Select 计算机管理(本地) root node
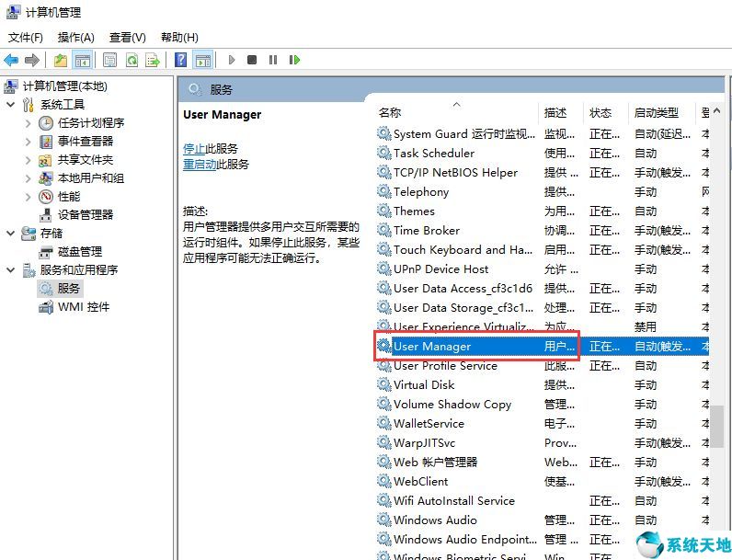Image resolution: width=732 pixels, height=560 pixels. coord(65,86)
